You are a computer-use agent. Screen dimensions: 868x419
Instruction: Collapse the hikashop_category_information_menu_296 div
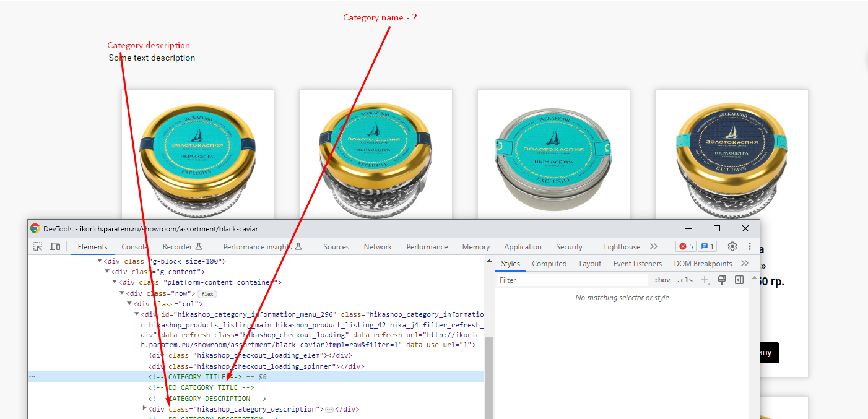click(137, 314)
